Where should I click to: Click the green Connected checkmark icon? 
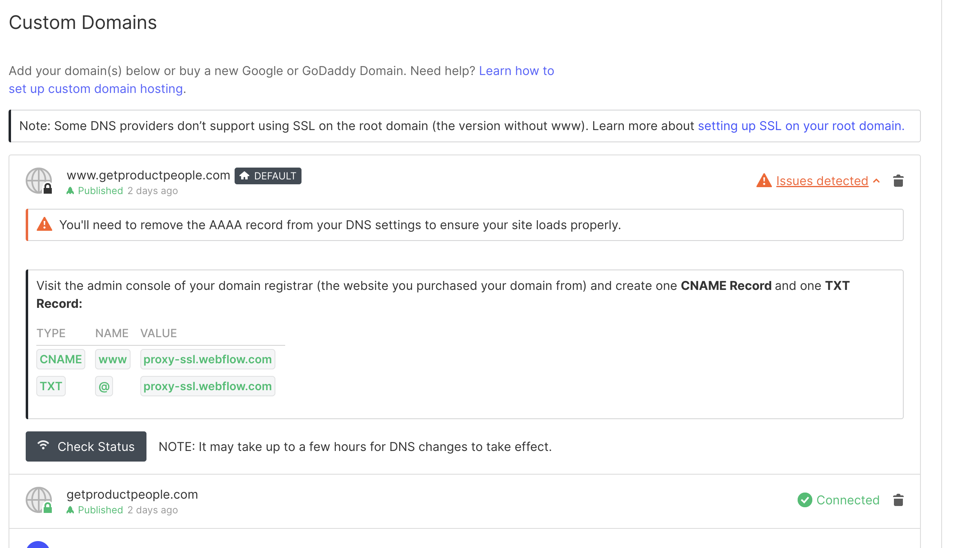[x=805, y=500]
